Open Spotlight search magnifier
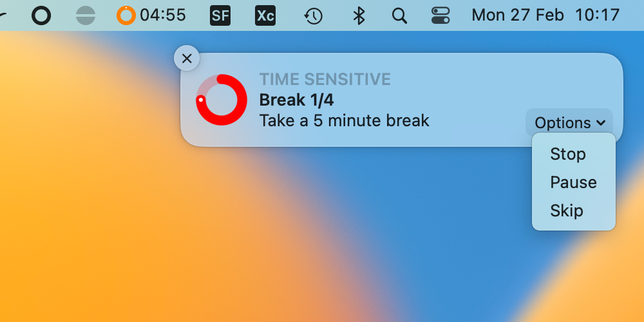Image resolution: width=644 pixels, height=322 pixels. tap(399, 15)
